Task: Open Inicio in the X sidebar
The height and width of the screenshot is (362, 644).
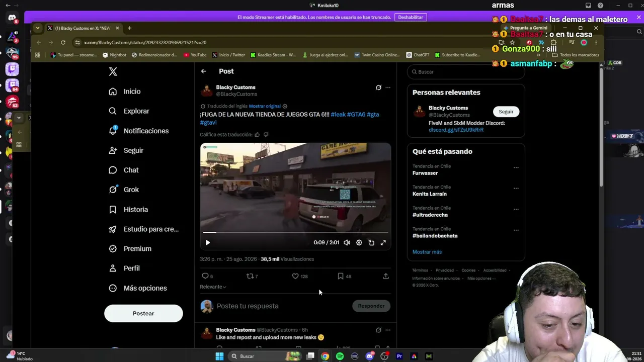Action: pos(125,92)
